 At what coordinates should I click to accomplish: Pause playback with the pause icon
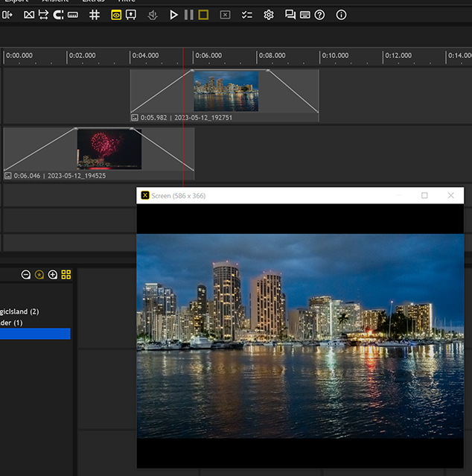click(x=188, y=15)
